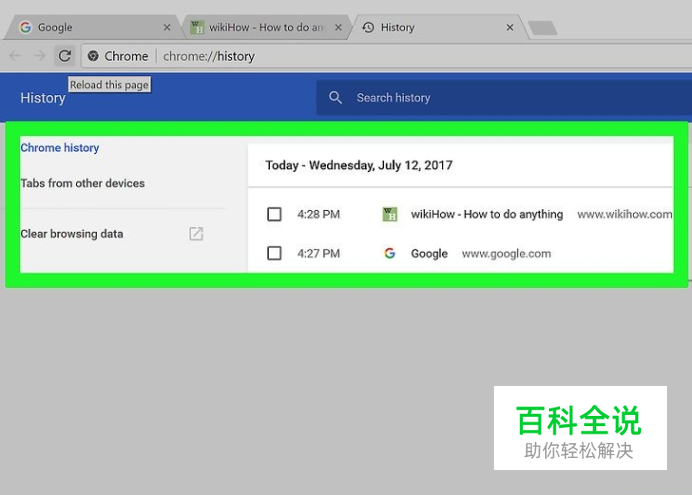Click the Google logo on first tab
Screen dimensions: 692x495
[25, 27]
